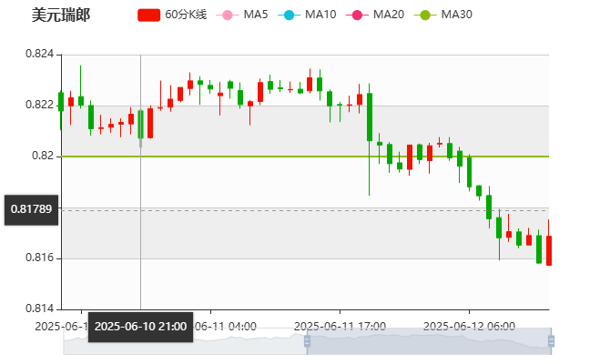Screen dimensions: 610x364
Task: Click the 2025-06-11 17:00 x-axis label
Action: tap(341, 326)
